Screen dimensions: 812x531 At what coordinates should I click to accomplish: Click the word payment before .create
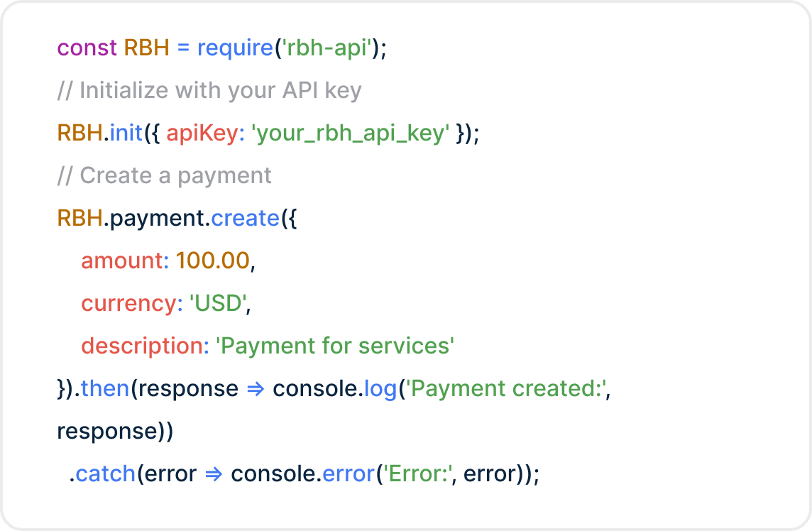coord(158,219)
